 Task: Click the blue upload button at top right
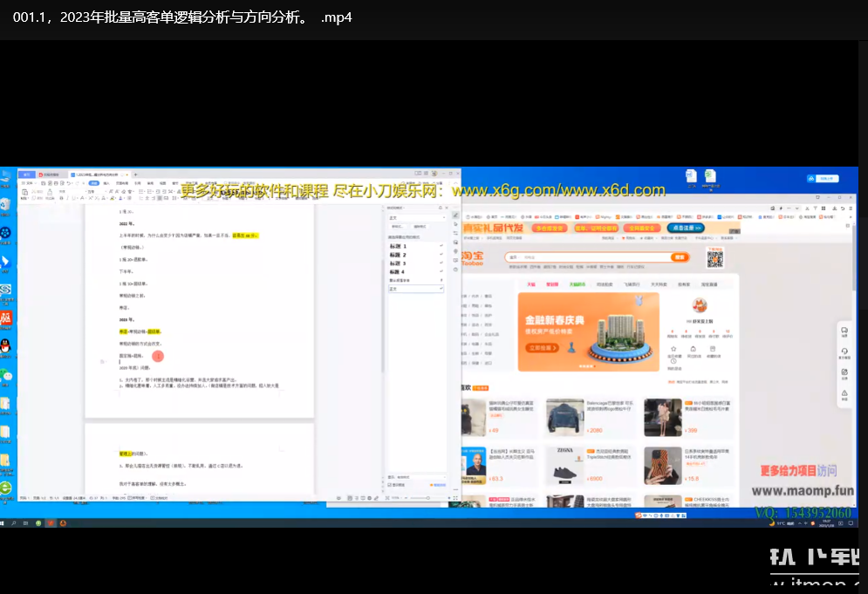(824, 178)
